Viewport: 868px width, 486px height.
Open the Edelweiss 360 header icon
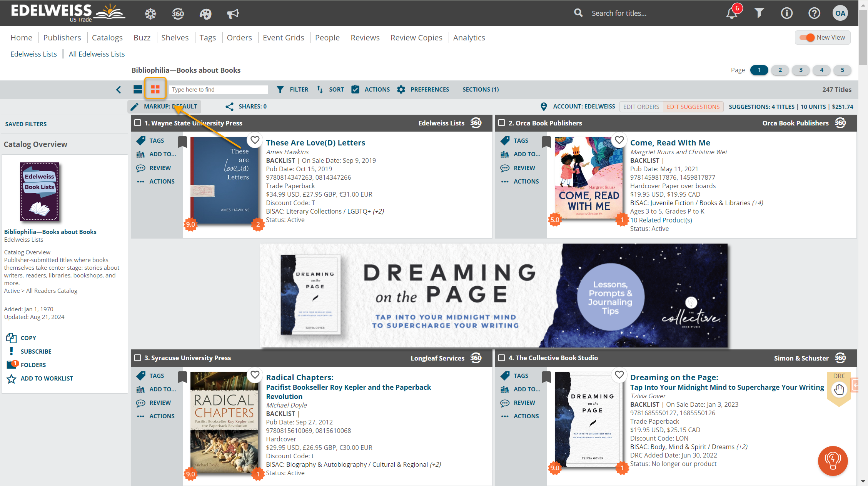click(x=178, y=14)
